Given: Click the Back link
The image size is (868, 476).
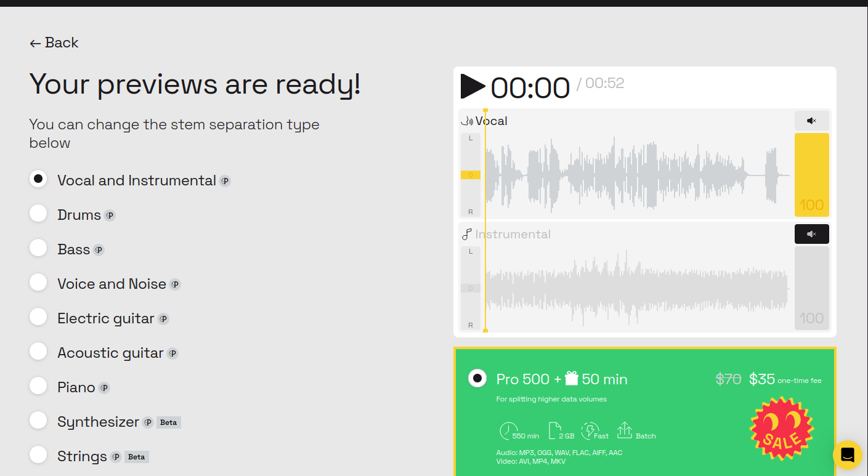Looking at the screenshot, I should (54, 42).
